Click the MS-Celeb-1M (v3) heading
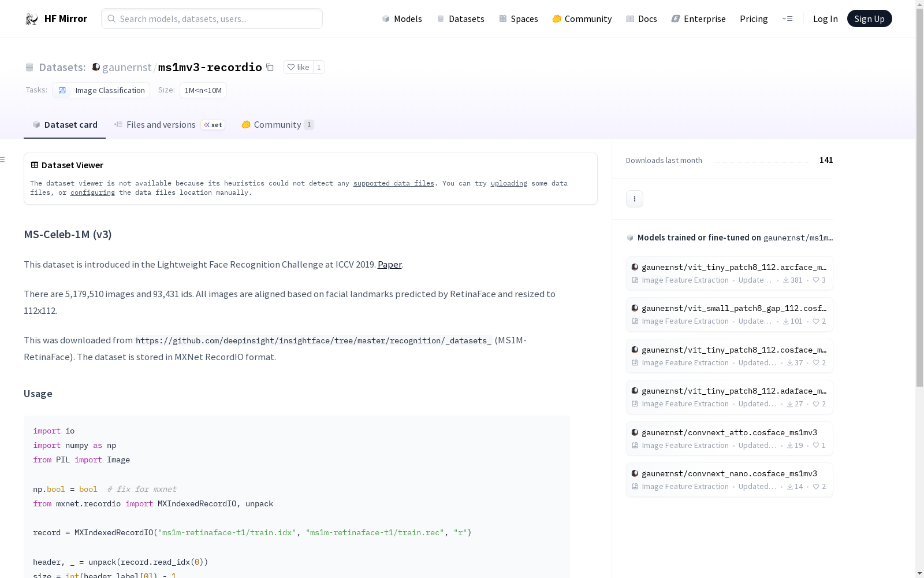 (x=68, y=234)
